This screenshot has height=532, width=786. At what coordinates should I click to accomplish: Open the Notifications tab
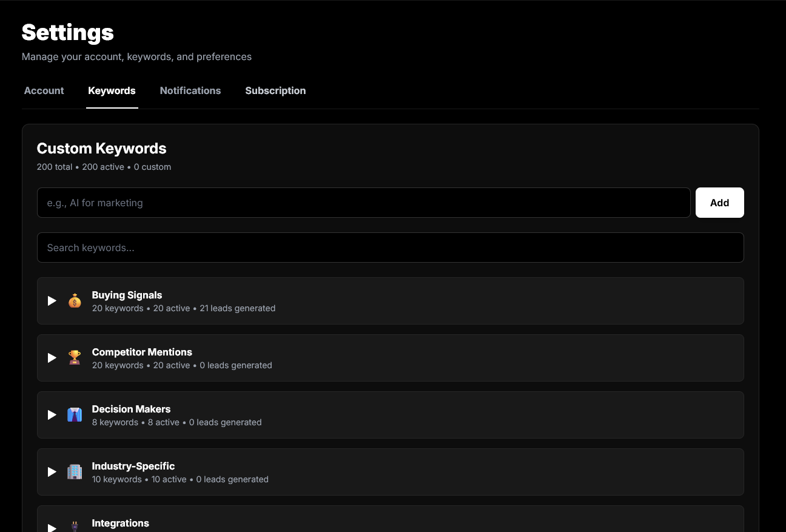click(x=190, y=91)
